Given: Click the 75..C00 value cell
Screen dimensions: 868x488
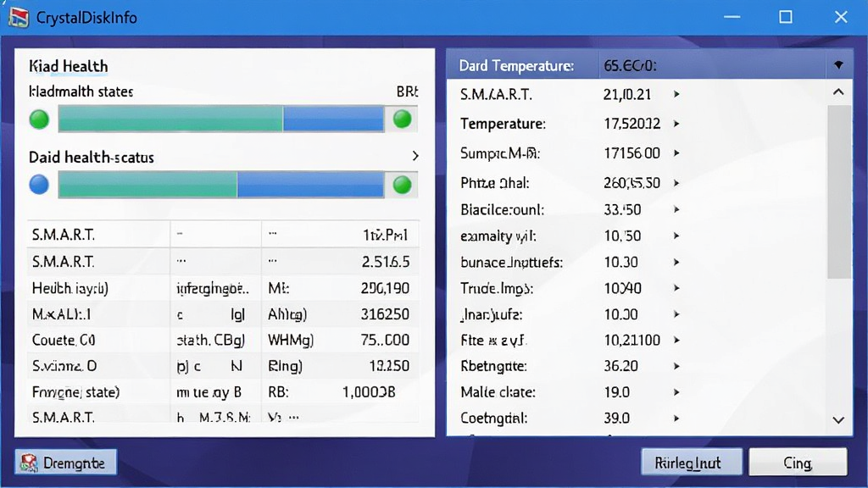Looking at the screenshot, I should 385,340.
